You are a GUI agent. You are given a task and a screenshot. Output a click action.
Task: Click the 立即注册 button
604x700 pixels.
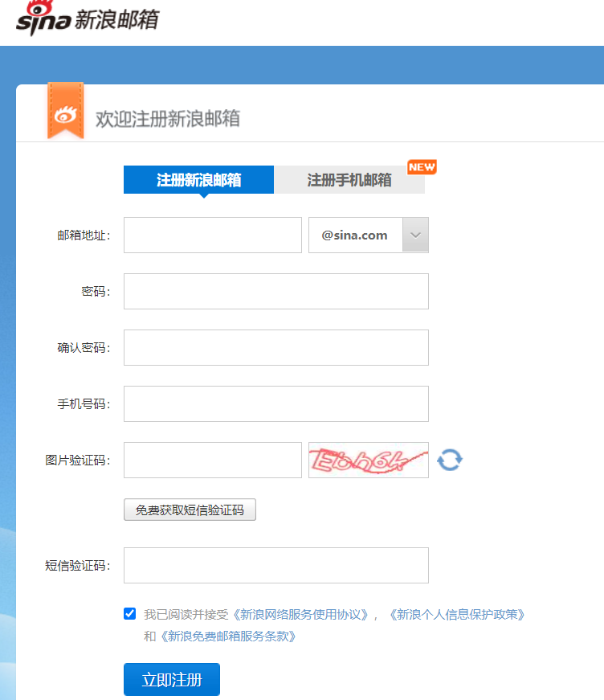tap(172, 679)
